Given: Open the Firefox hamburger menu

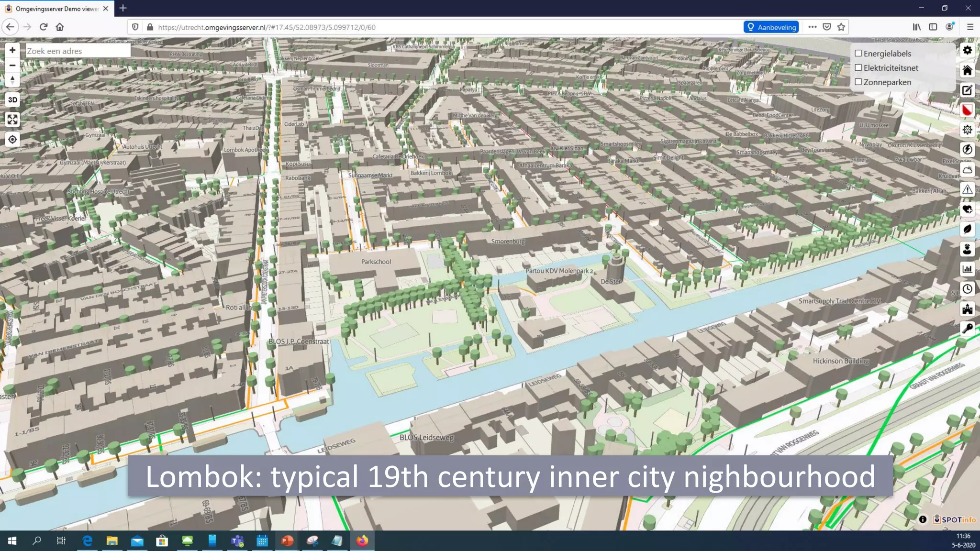Looking at the screenshot, I should point(970,27).
